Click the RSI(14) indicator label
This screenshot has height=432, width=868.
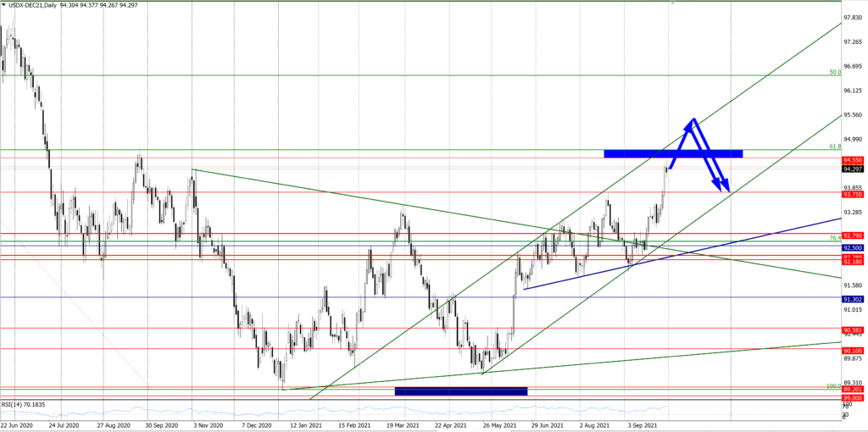(23, 405)
